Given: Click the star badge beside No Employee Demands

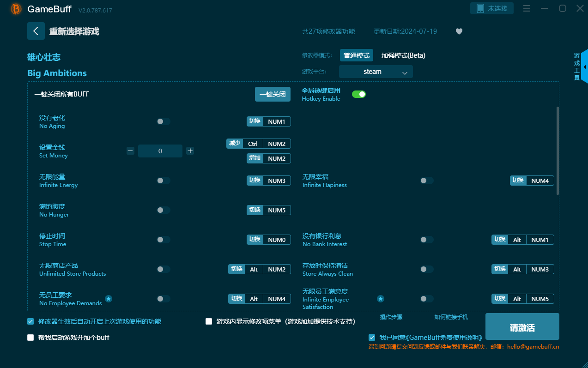Looking at the screenshot, I should 109,299.
